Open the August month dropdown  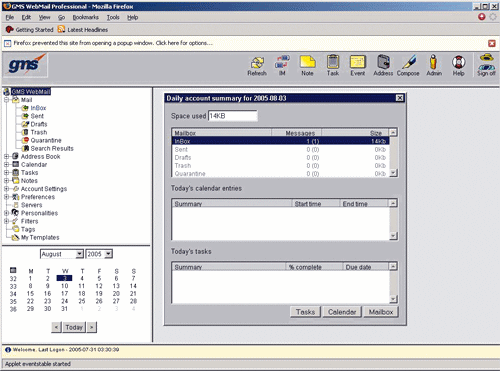click(79, 254)
